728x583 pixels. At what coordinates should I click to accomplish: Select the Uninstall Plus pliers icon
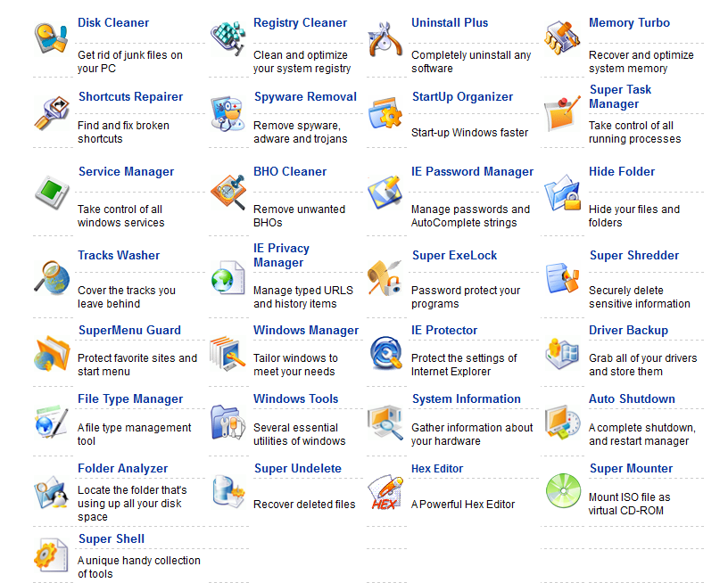pos(385,39)
